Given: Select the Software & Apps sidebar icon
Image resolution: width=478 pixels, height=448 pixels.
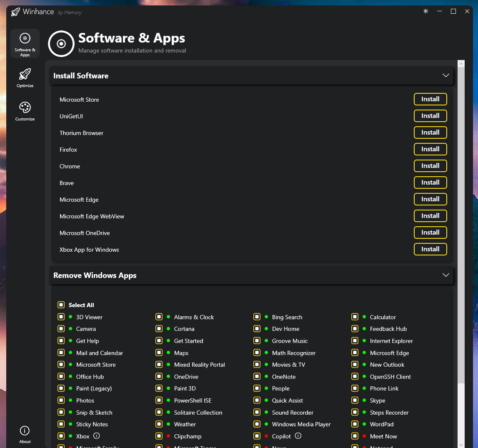Looking at the screenshot, I should (25, 39).
